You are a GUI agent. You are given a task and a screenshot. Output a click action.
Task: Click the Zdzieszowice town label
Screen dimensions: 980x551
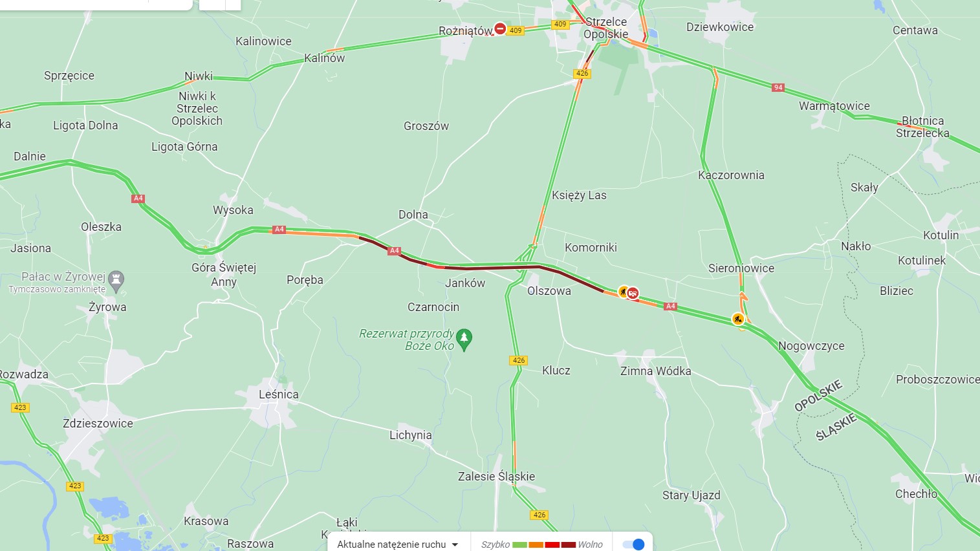tap(98, 424)
